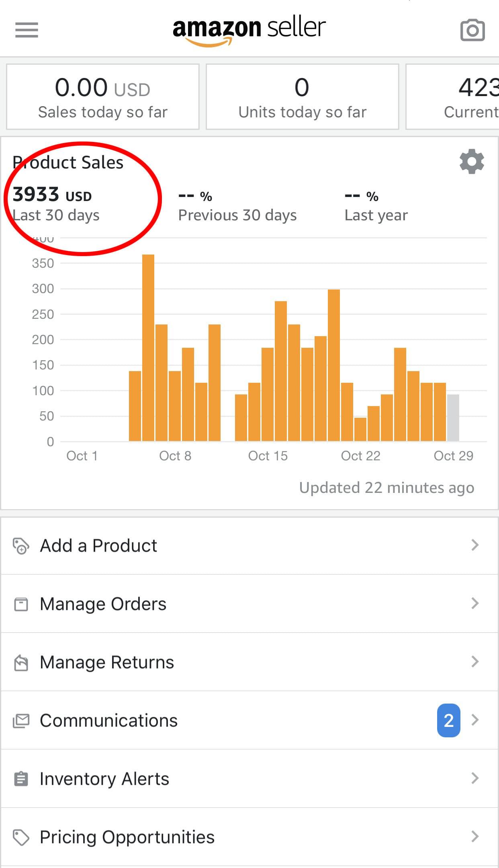The height and width of the screenshot is (868, 499).
Task: Tap the Add a Product tag icon
Action: click(x=21, y=546)
